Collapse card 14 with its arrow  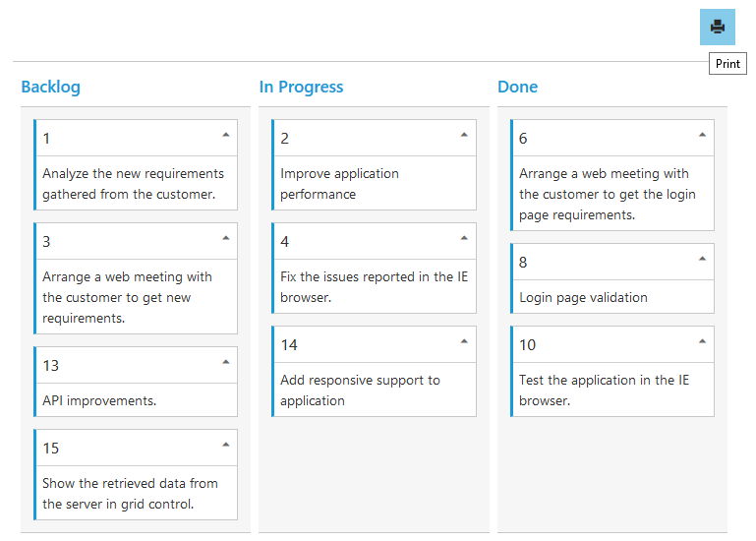click(x=464, y=341)
